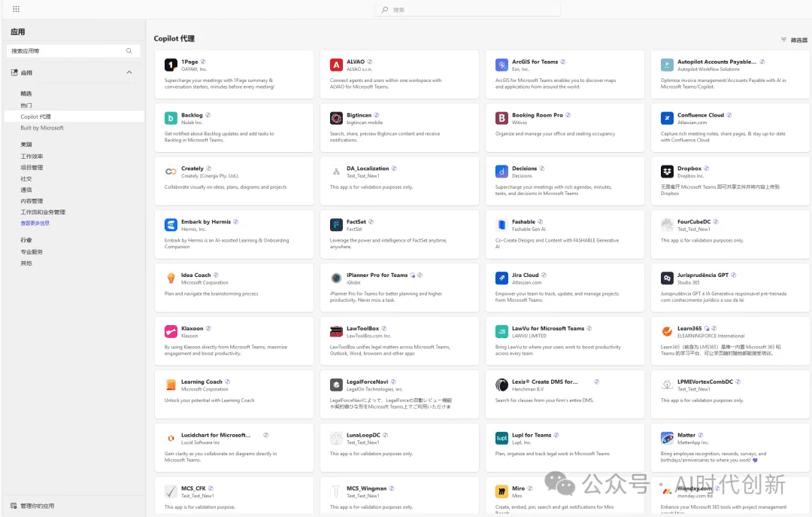Open the iPlanner Pro for Teams title

tap(377, 275)
